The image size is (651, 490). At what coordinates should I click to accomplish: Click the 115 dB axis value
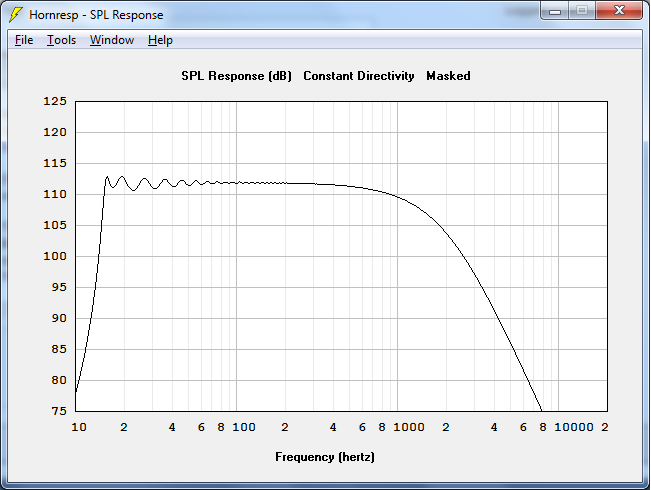pos(55,163)
